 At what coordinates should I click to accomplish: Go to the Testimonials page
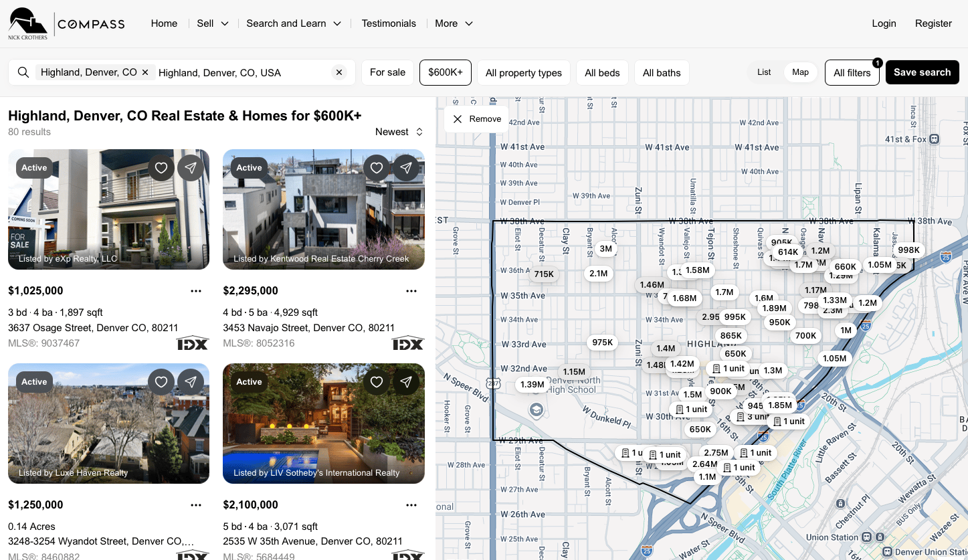pyautogui.click(x=389, y=23)
